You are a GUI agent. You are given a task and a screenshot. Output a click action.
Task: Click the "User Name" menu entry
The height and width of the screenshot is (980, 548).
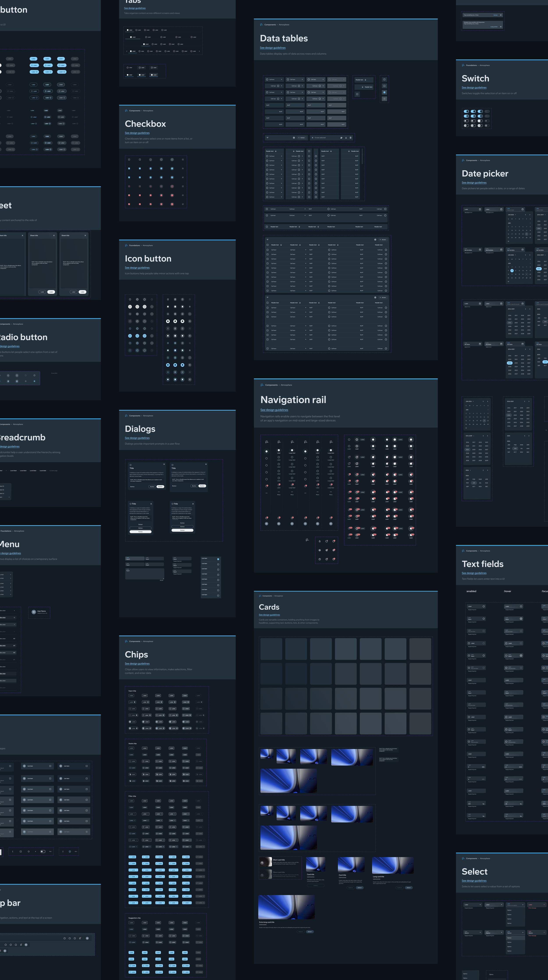coord(41,611)
